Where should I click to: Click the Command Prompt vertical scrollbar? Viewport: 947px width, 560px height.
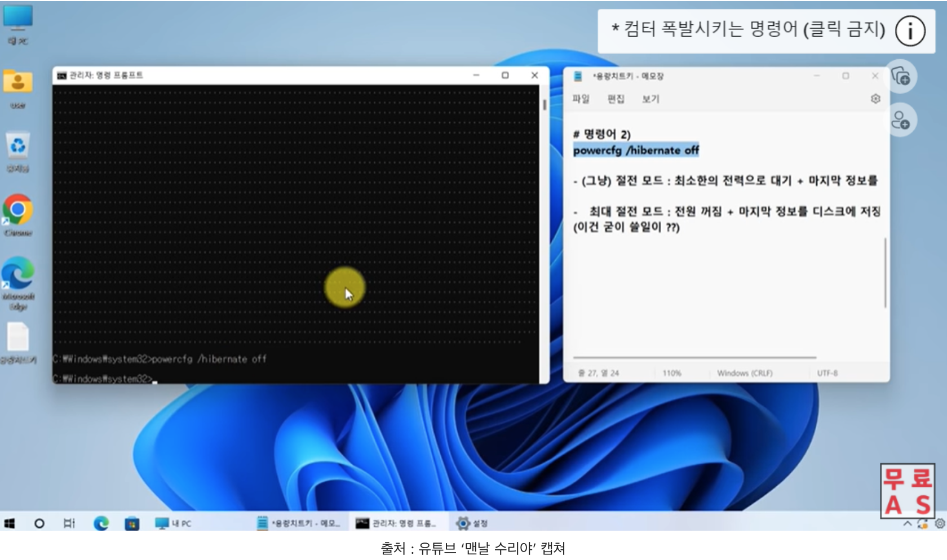[545, 105]
